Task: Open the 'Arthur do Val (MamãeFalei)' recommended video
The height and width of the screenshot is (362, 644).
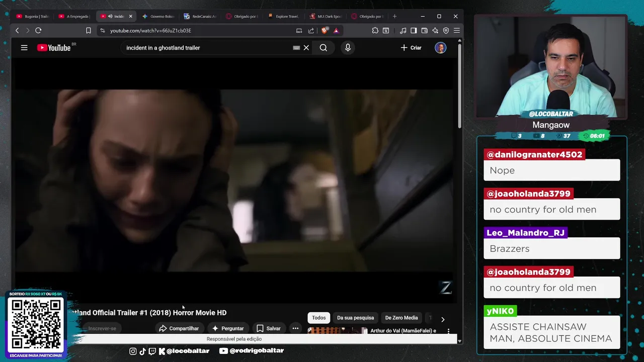Action: (403, 331)
